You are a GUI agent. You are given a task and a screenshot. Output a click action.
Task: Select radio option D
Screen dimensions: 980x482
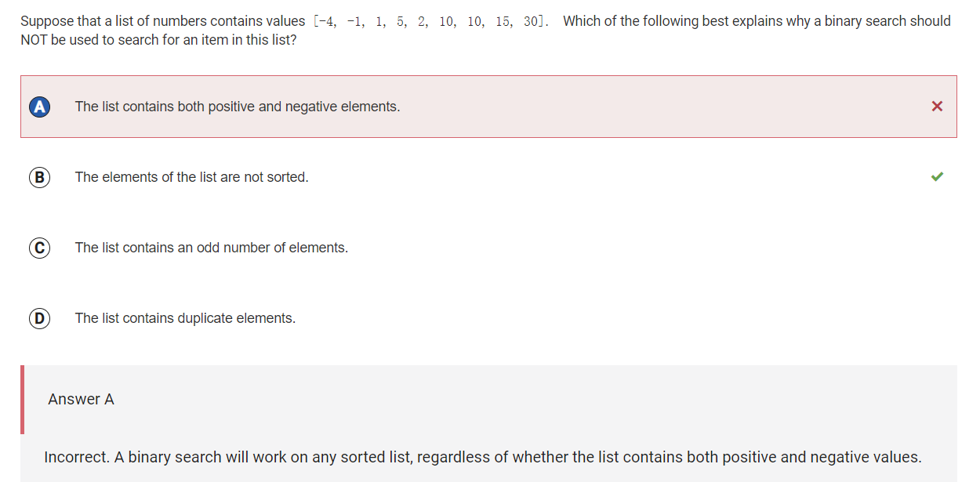coord(40,318)
